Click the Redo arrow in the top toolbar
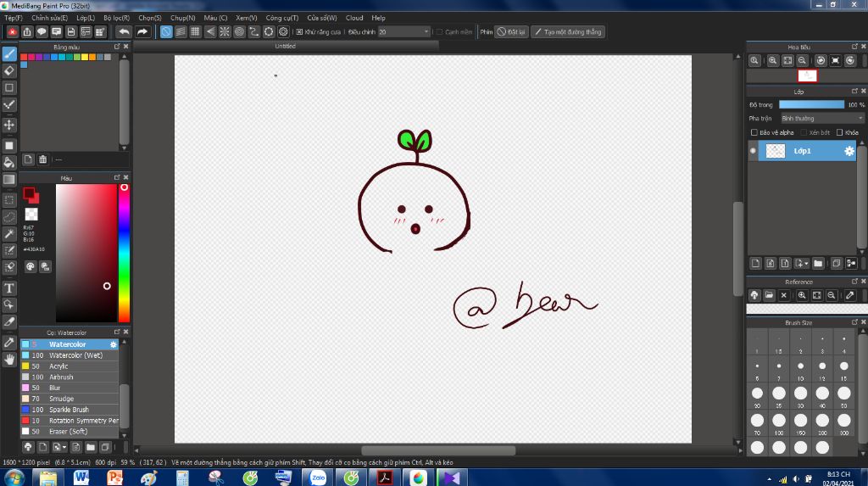The height and width of the screenshot is (486, 868). [142, 31]
